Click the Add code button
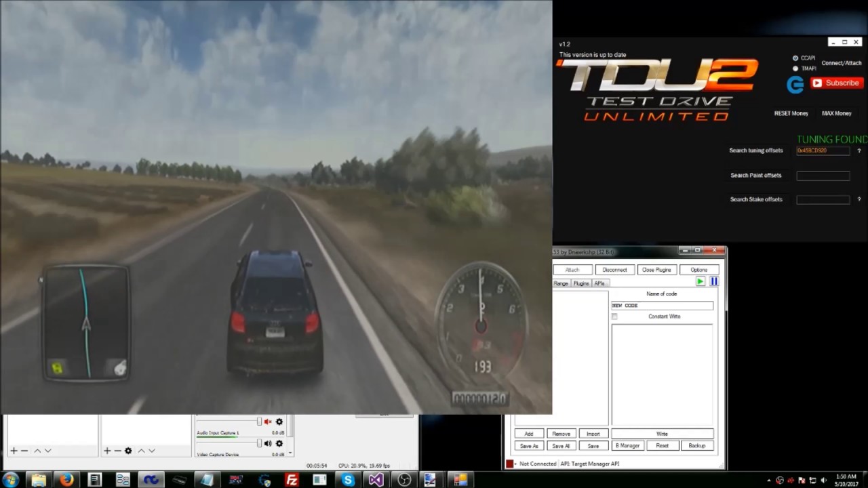868x488 pixels. (528, 434)
